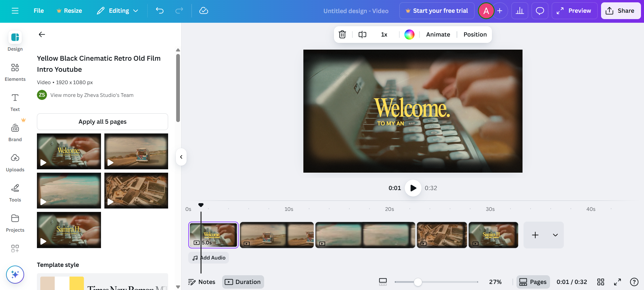This screenshot has width=644, height=290.
Task: Click the timeline playhead marker
Action: [201, 205]
